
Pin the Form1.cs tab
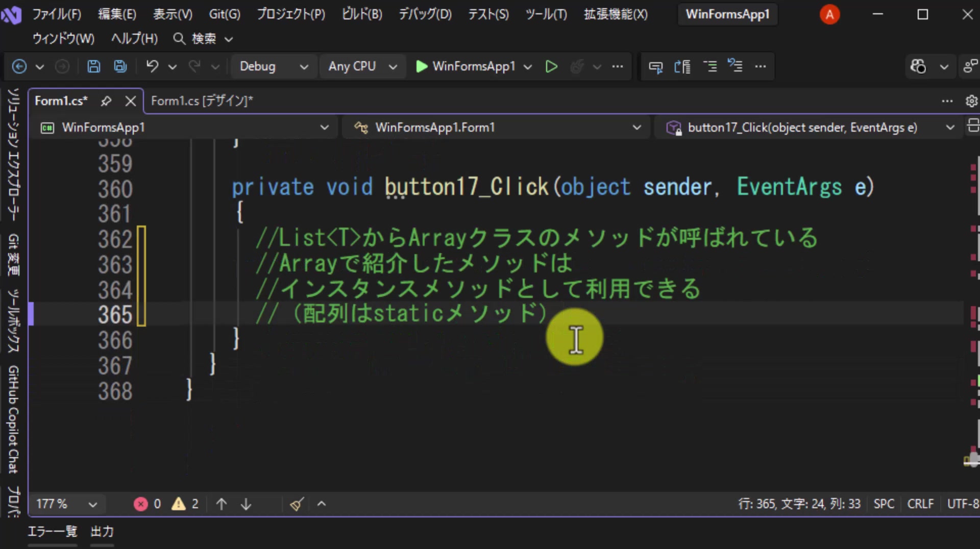[106, 101]
